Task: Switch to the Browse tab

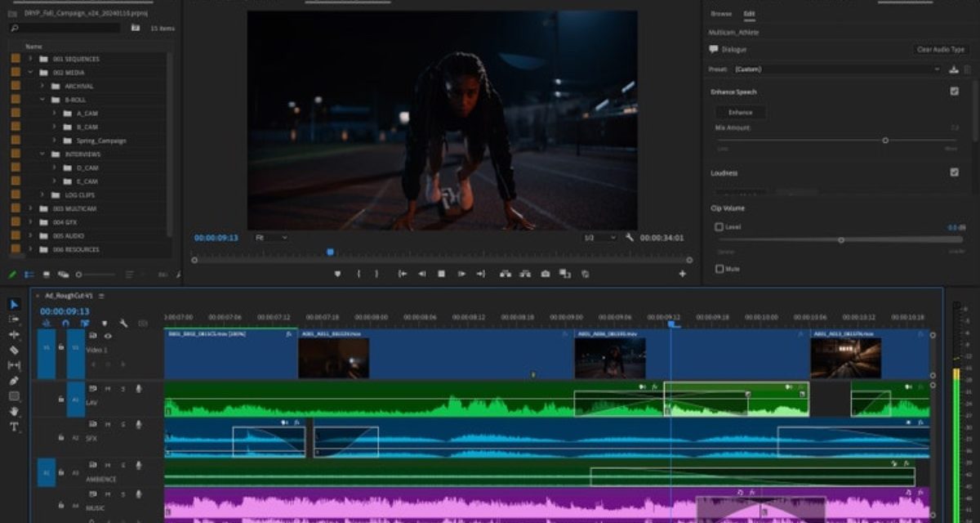Action: [x=721, y=14]
